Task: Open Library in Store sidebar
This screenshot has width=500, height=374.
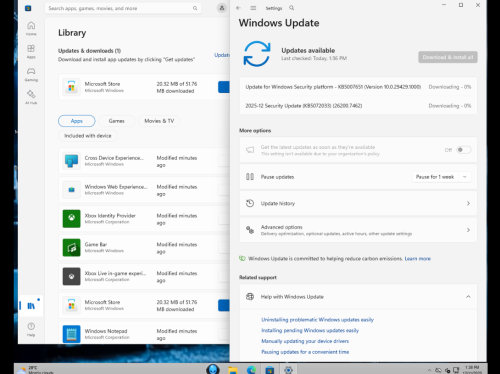Action: pyautogui.click(x=31, y=305)
